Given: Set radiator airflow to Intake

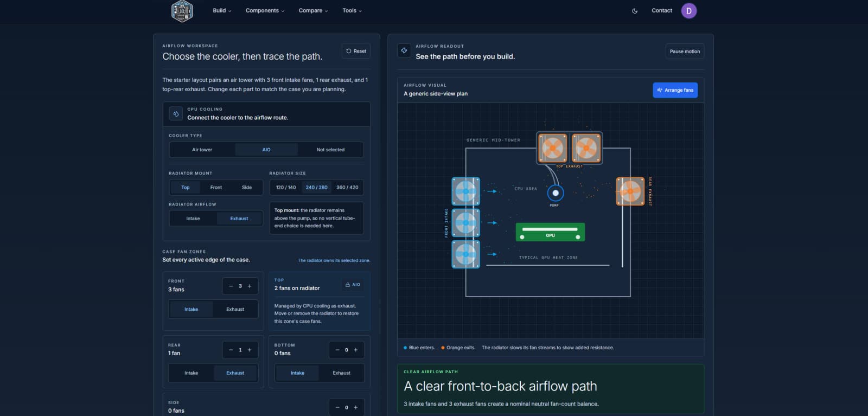Looking at the screenshot, I should pyautogui.click(x=193, y=219).
